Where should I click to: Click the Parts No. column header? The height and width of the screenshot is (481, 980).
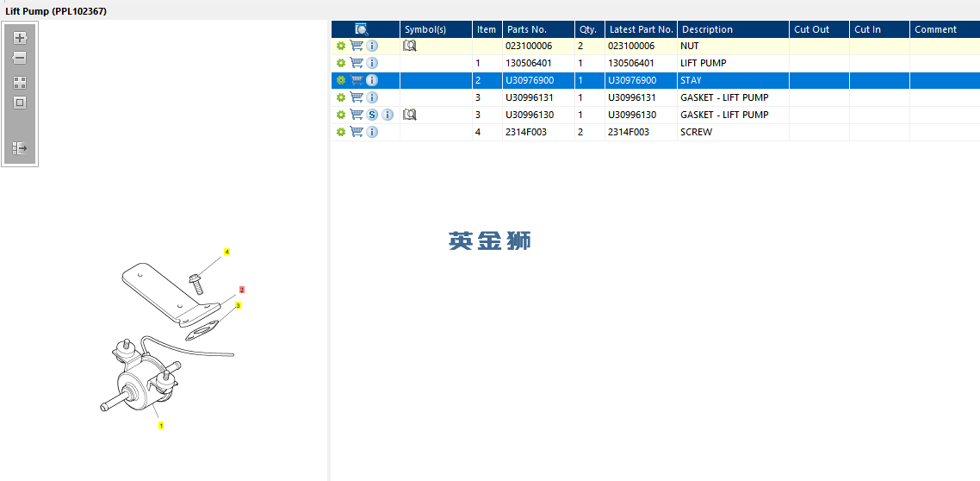539,29
